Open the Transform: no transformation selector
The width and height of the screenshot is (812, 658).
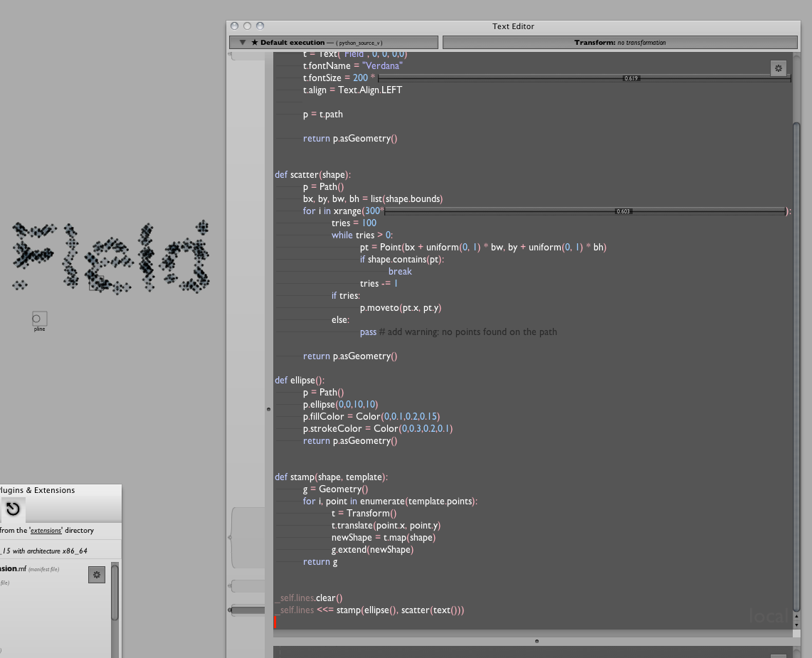[619, 43]
